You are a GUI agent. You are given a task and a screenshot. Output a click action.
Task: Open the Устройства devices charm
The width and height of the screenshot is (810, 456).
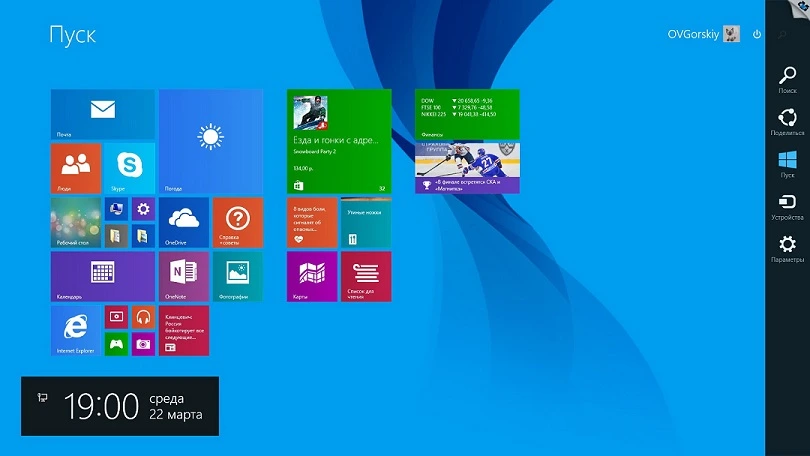click(x=787, y=207)
